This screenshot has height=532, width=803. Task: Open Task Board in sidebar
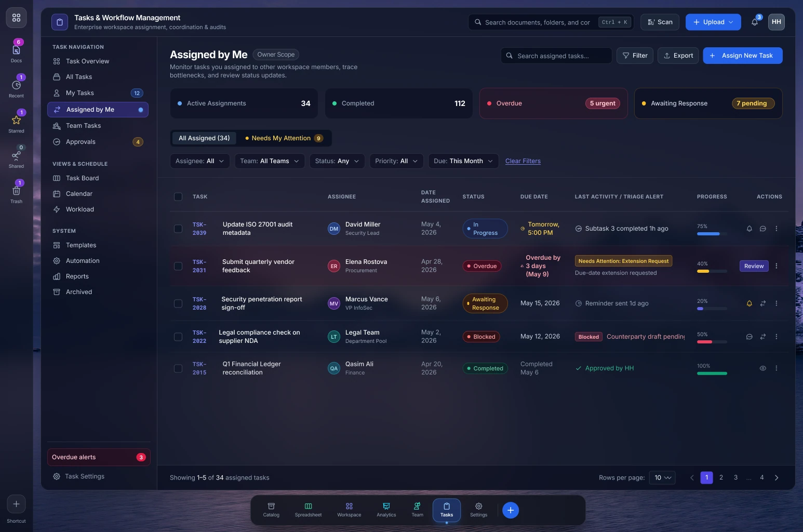98,178
